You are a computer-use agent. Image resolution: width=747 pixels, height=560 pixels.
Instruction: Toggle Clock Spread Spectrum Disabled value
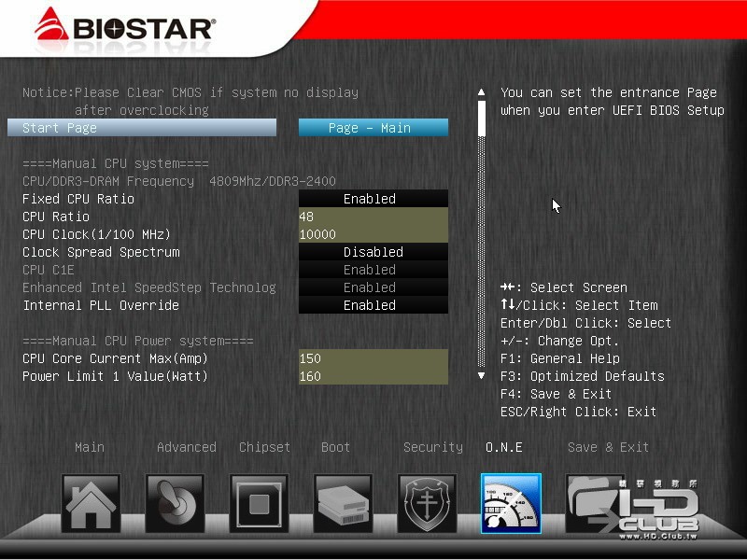click(373, 252)
